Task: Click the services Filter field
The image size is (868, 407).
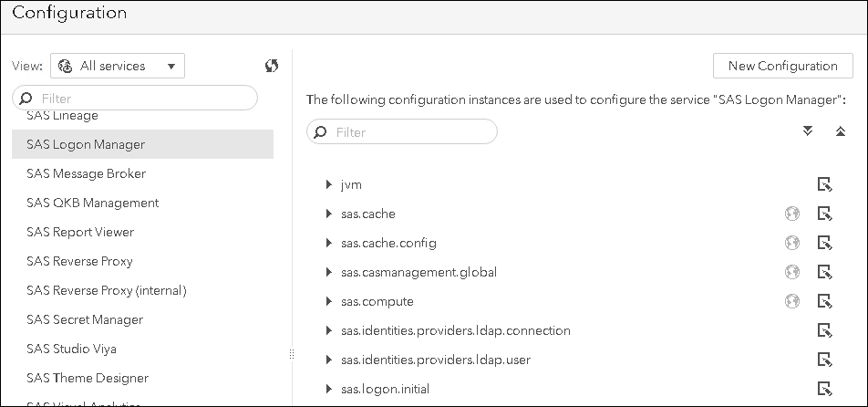Action: (x=137, y=98)
